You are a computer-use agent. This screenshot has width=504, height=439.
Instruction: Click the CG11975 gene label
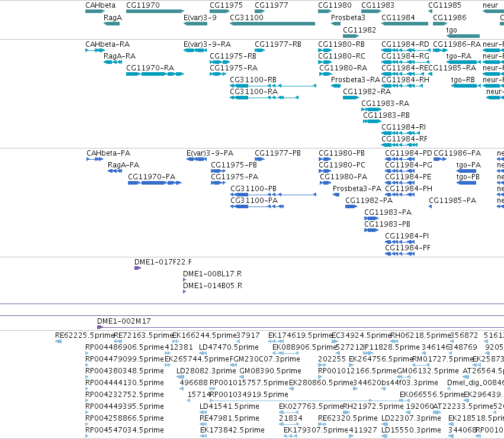pyautogui.click(x=226, y=5)
